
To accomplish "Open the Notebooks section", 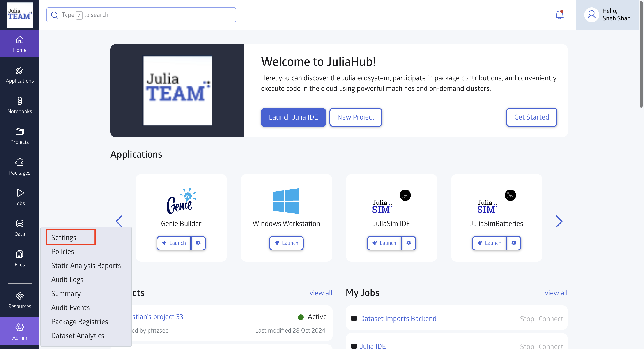I will click(x=20, y=105).
